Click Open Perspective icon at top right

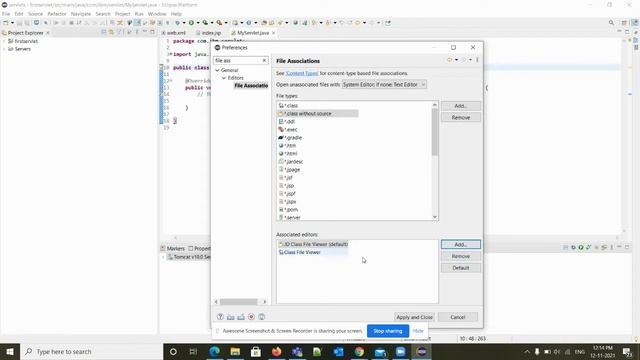(624, 23)
